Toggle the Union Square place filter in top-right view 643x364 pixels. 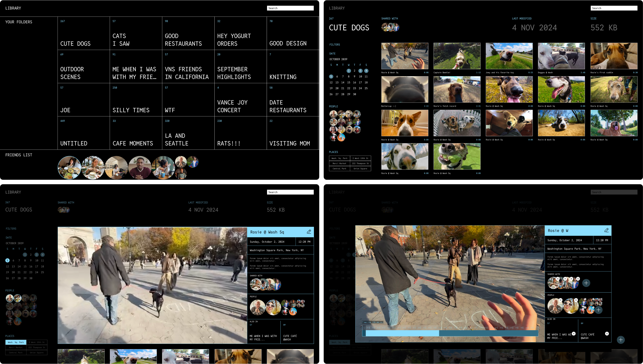tap(360, 169)
